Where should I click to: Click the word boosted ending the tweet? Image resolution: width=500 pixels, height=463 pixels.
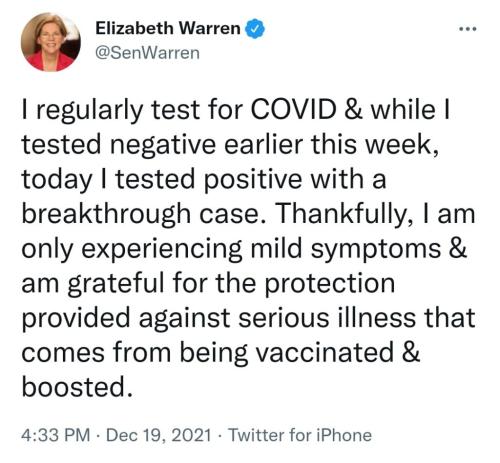pyautogui.click(x=77, y=387)
